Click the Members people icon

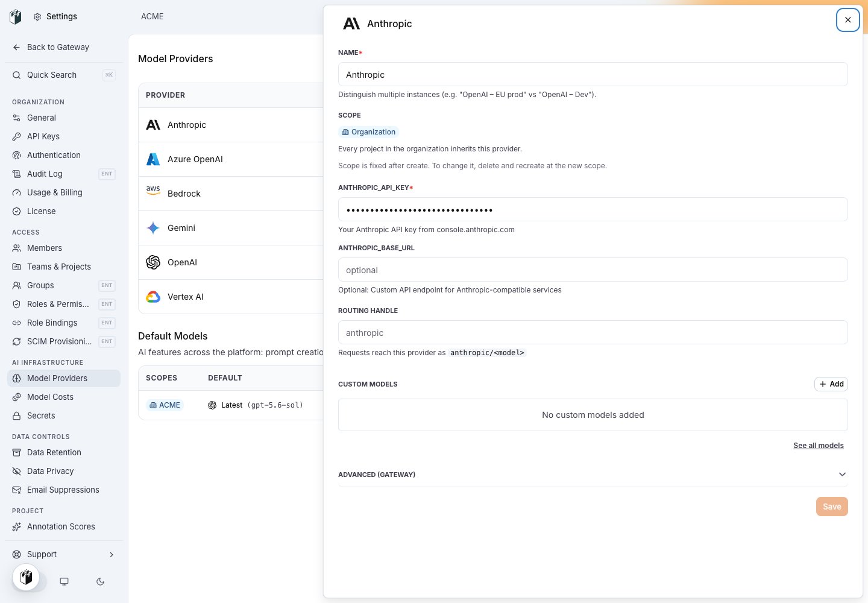(x=17, y=248)
